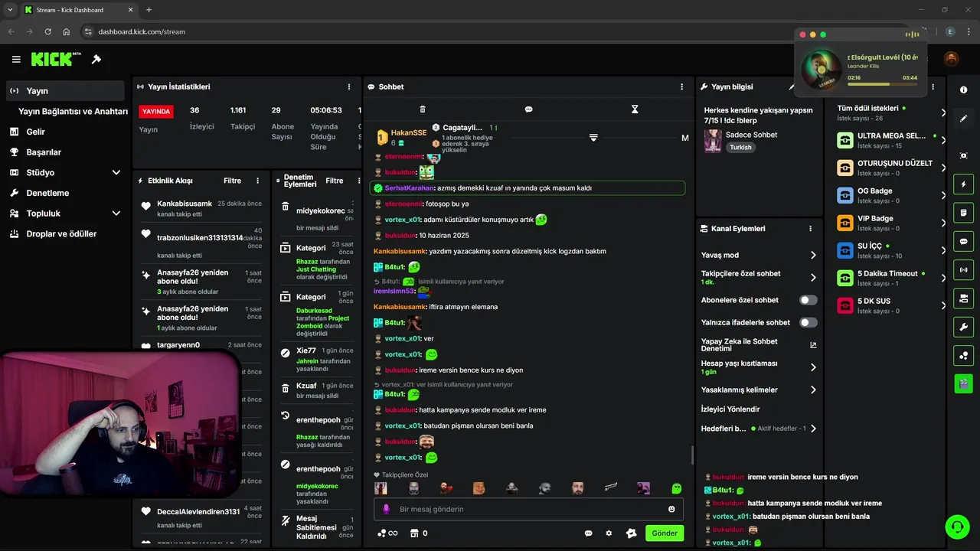Click the chat bubble icon beside the settings gear
The image size is (980, 551).
click(589, 533)
